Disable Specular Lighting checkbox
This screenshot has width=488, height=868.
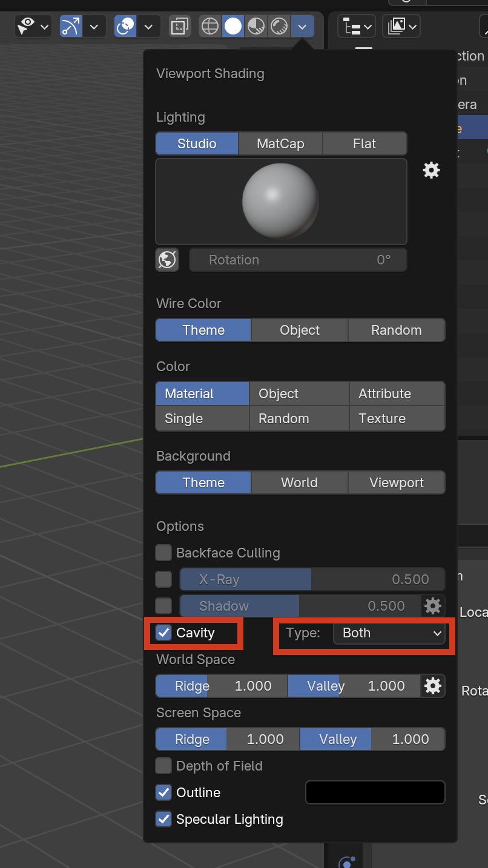(163, 819)
